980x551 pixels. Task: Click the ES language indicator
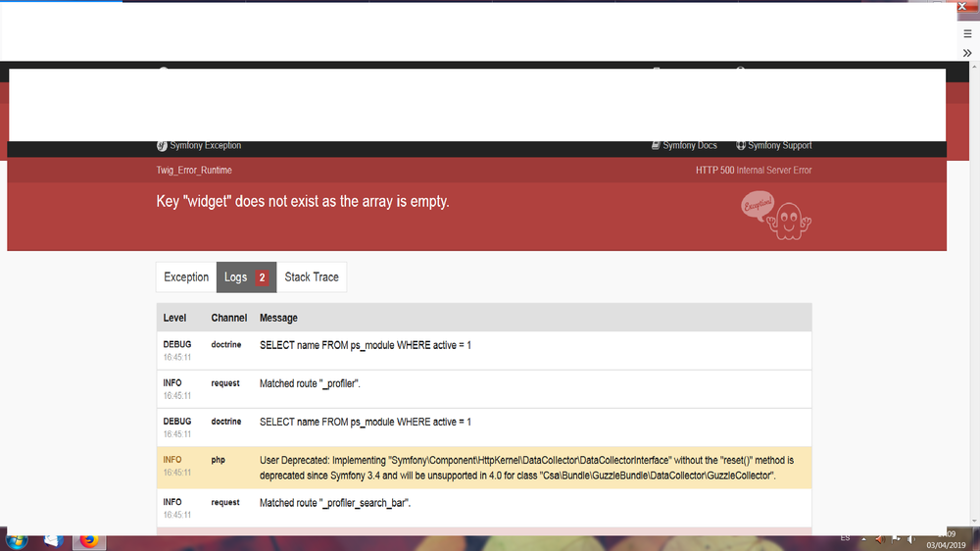click(845, 538)
